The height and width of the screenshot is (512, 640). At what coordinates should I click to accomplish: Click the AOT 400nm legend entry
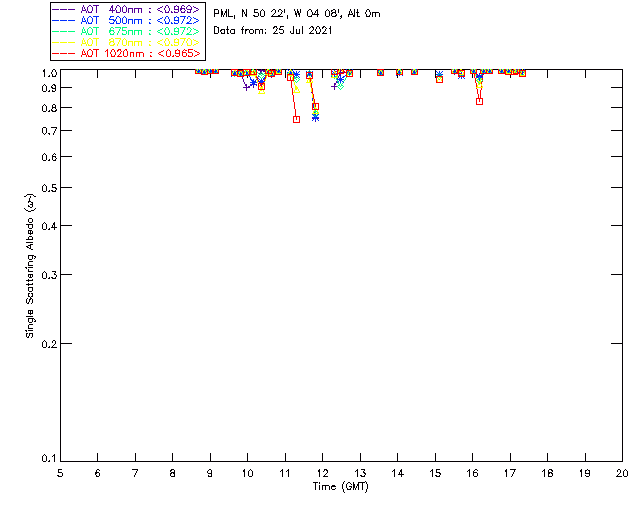126,9
